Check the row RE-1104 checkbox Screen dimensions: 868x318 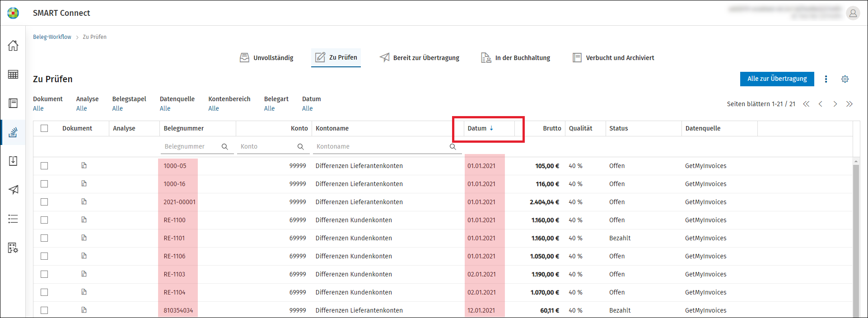(44, 292)
